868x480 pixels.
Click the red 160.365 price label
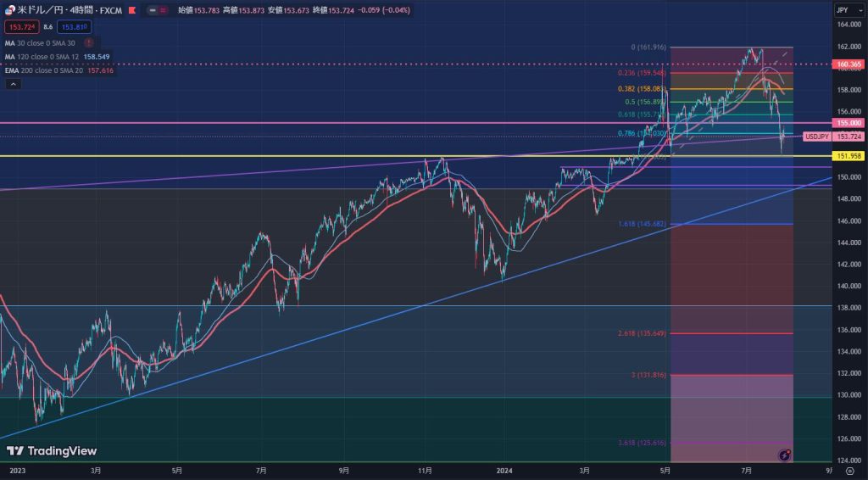point(849,64)
